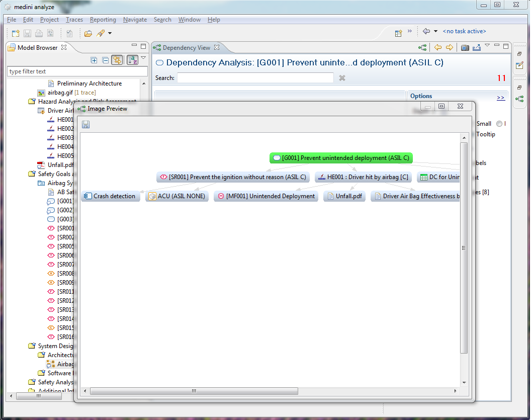Navigate back with the yellow left arrow
The height and width of the screenshot is (420, 531).
437,48
